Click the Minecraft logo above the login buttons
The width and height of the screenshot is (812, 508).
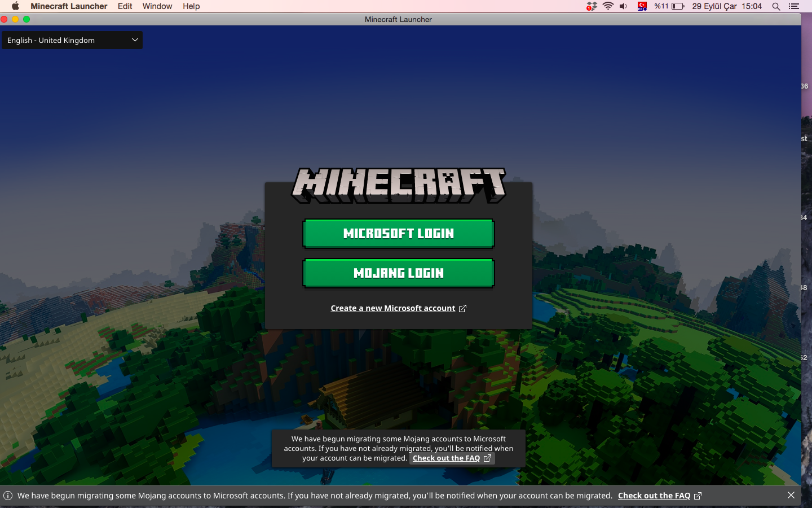pos(399,185)
